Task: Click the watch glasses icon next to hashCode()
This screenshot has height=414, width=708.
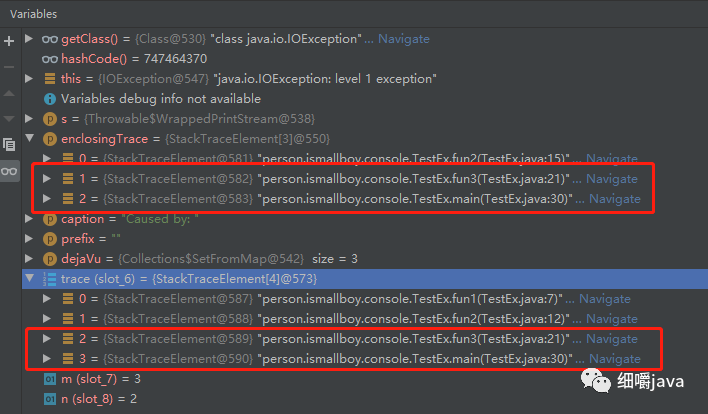Action: (x=50, y=59)
